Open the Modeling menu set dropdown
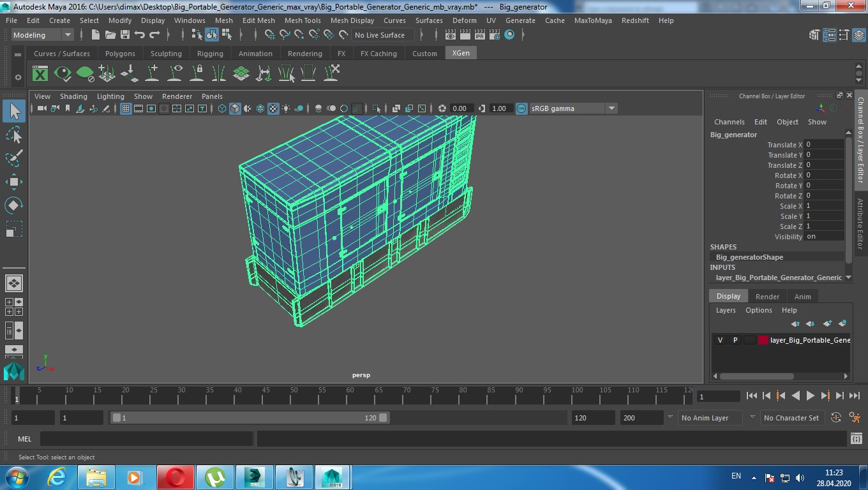The image size is (868, 490). (x=42, y=35)
